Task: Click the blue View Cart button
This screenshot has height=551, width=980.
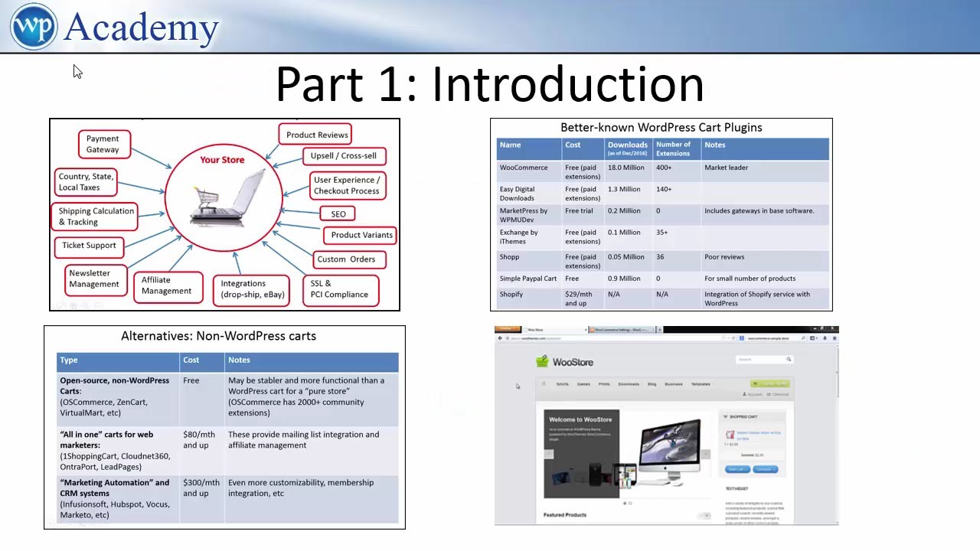Action: 737,469
